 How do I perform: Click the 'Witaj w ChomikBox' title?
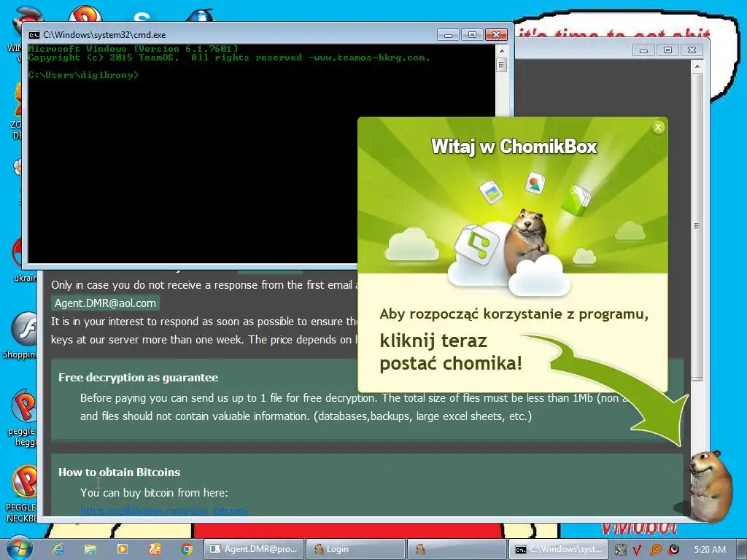click(514, 146)
